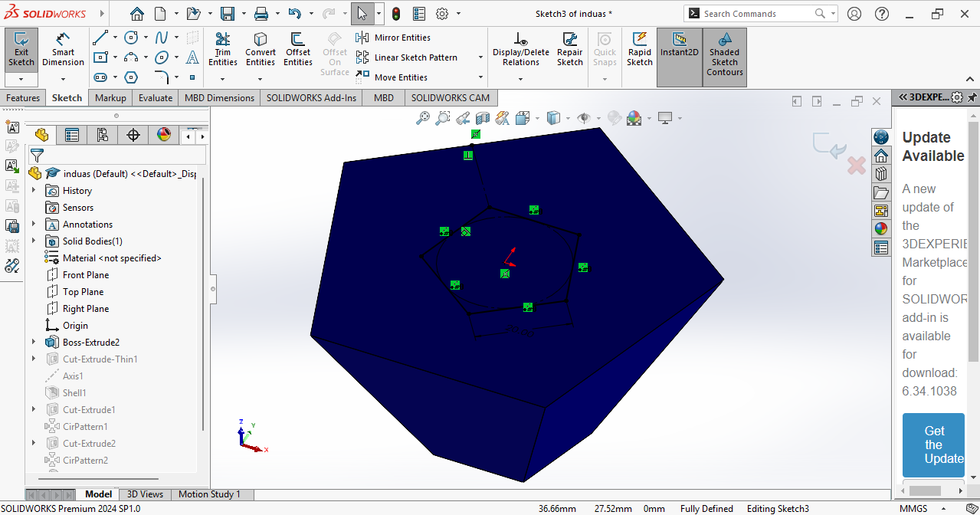Screen dimensions: 980x515
Task: Select the Top Plane in tree
Action: tap(75, 291)
